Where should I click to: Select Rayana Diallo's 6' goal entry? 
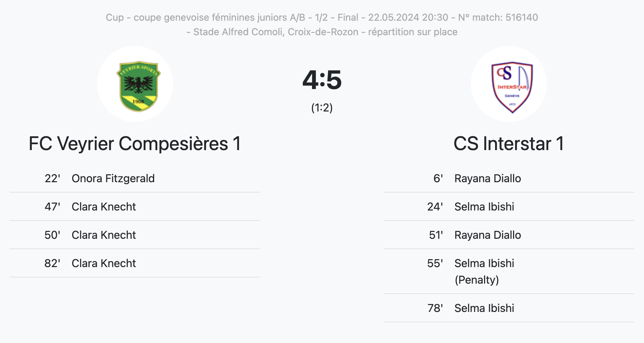(487, 178)
